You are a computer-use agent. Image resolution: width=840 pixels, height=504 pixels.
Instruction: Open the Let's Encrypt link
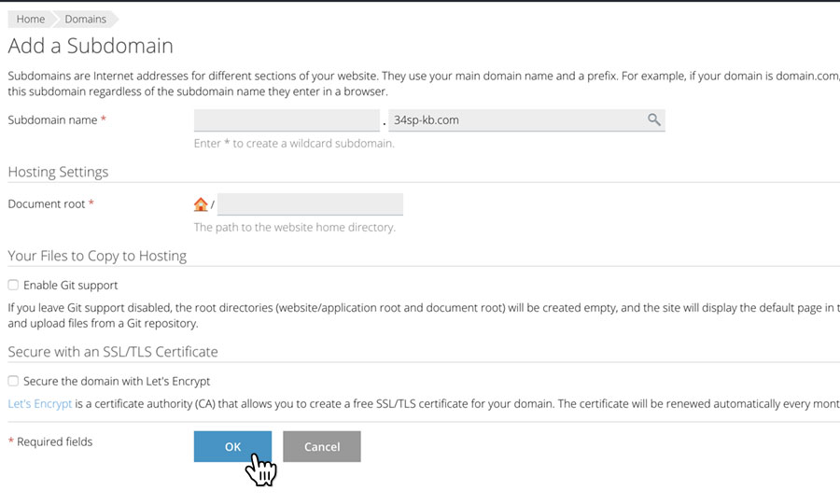point(39,404)
